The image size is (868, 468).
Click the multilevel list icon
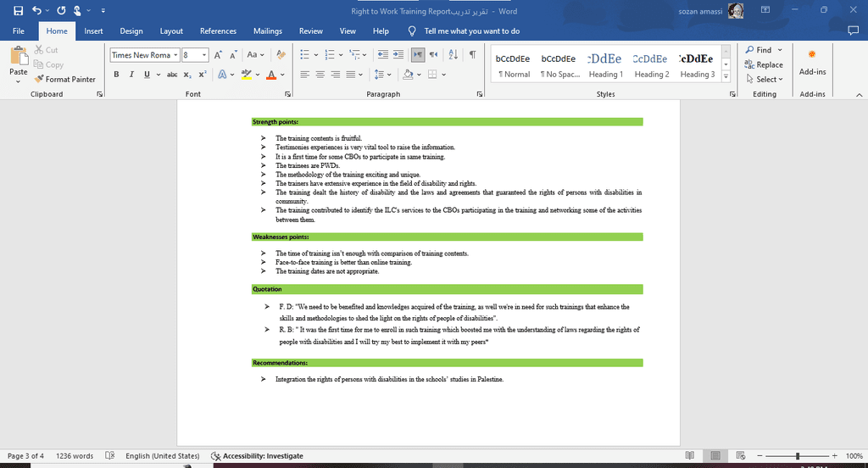pyautogui.click(x=355, y=54)
